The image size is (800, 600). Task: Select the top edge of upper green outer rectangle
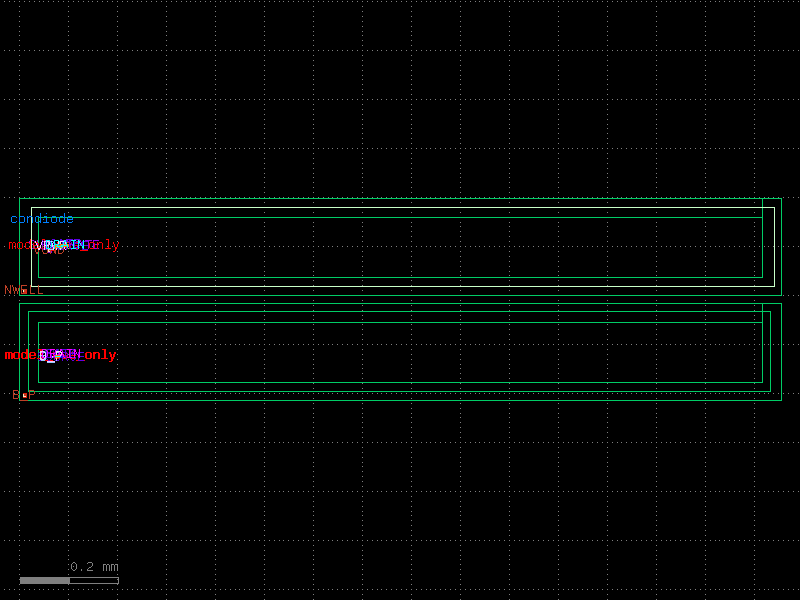[400, 198]
